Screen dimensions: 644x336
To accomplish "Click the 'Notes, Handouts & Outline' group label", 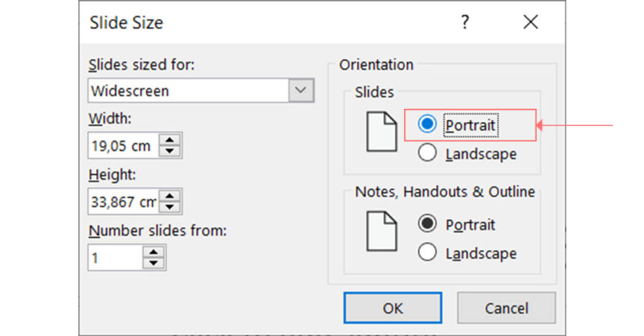I will coord(445,192).
